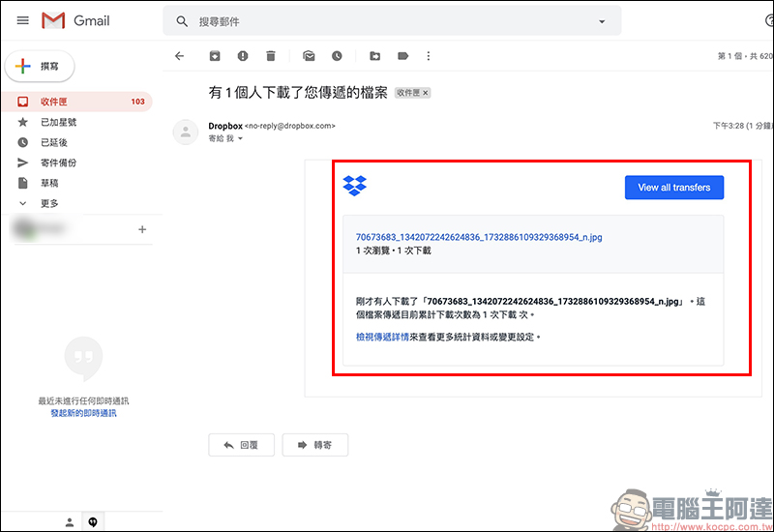This screenshot has height=532, width=774.
Task: Go back to inbox with back arrow
Action: [x=179, y=56]
